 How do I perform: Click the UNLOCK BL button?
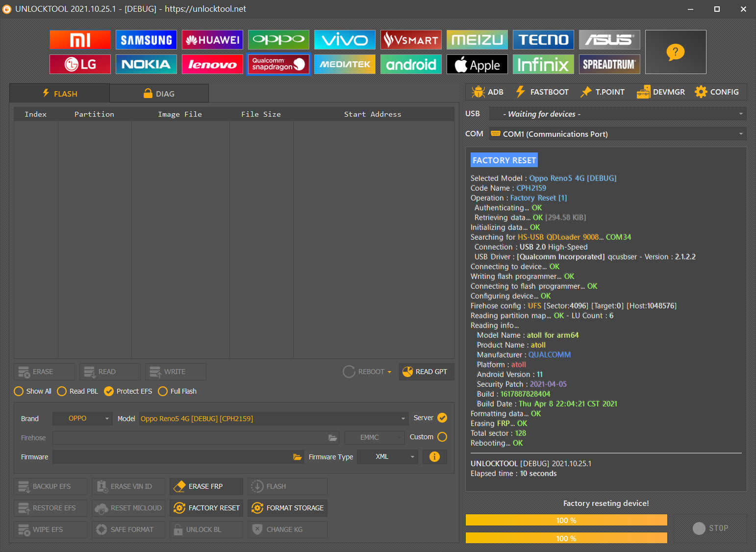pos(206,529)
